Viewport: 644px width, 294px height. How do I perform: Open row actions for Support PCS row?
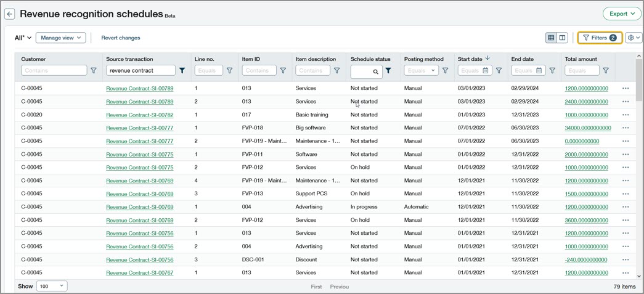coord(626,194)
